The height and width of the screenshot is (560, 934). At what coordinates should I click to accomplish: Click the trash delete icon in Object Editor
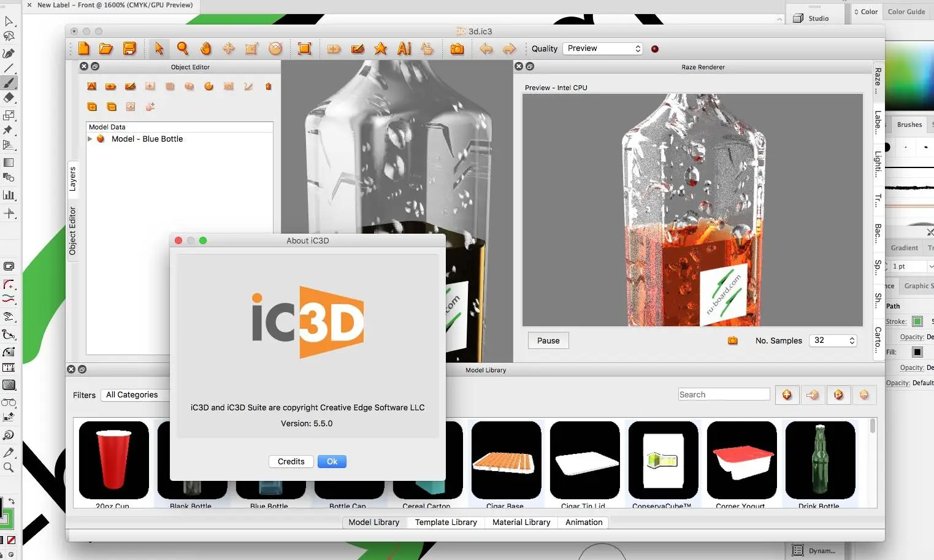coord(268,86)
